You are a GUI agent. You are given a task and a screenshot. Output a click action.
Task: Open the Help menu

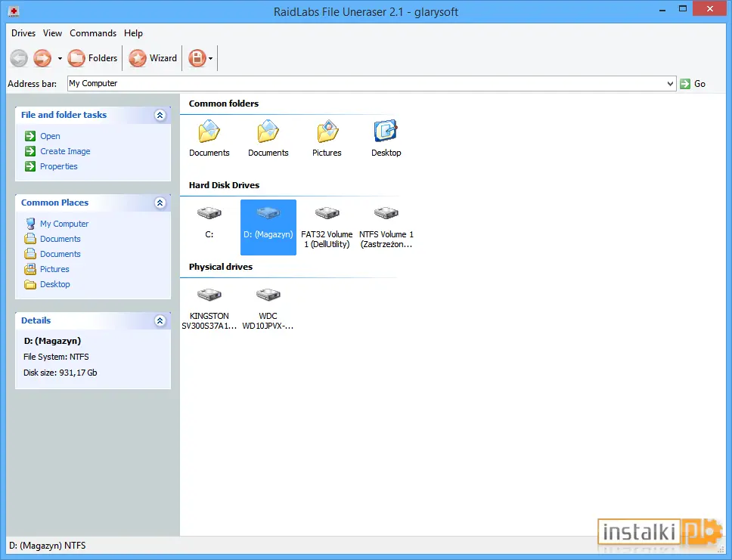point(133,33)
